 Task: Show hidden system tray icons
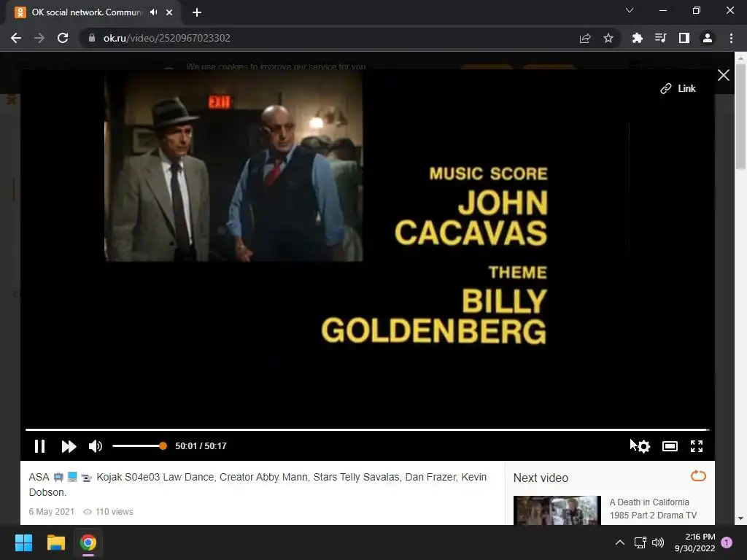tap(620, 542)
